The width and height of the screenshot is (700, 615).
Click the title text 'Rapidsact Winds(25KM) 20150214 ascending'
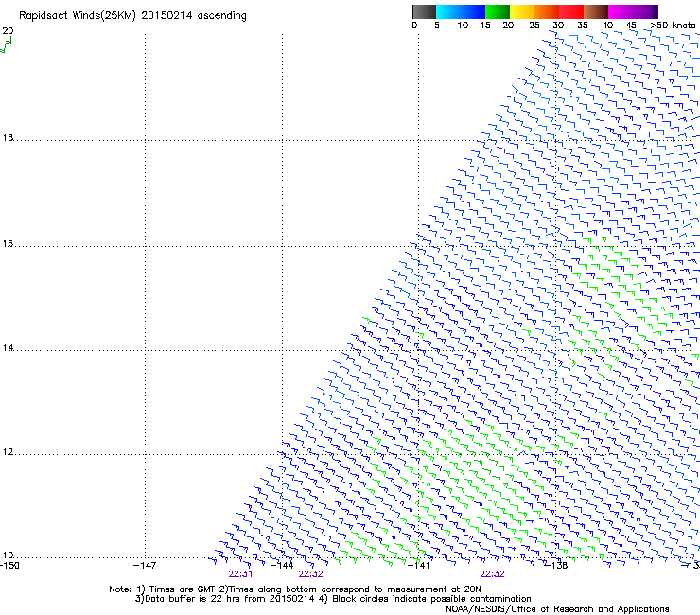click(x=132, y=16)
